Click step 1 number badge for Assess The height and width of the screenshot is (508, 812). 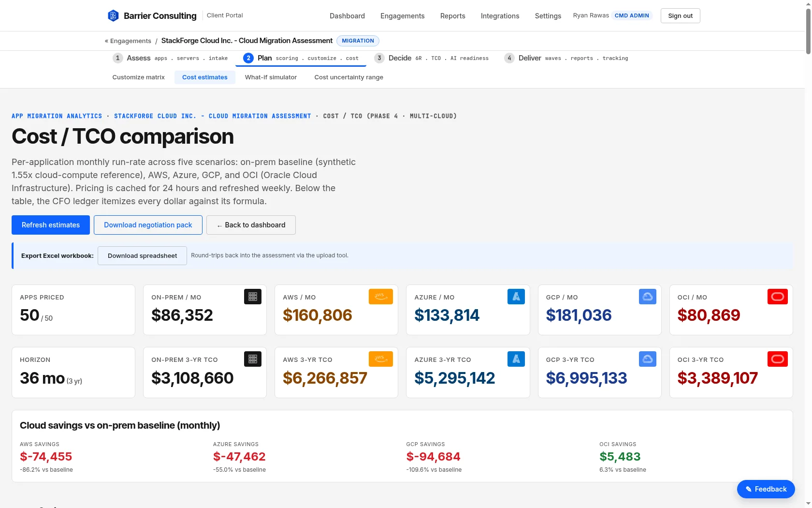117,58
